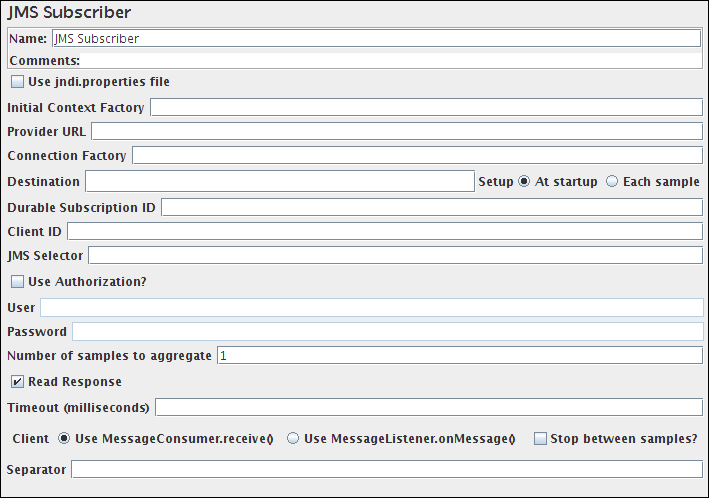Enable Use jndi.properties file checkbox
Image resolution: width=709 pixels, height=498 pixels.
18,82
